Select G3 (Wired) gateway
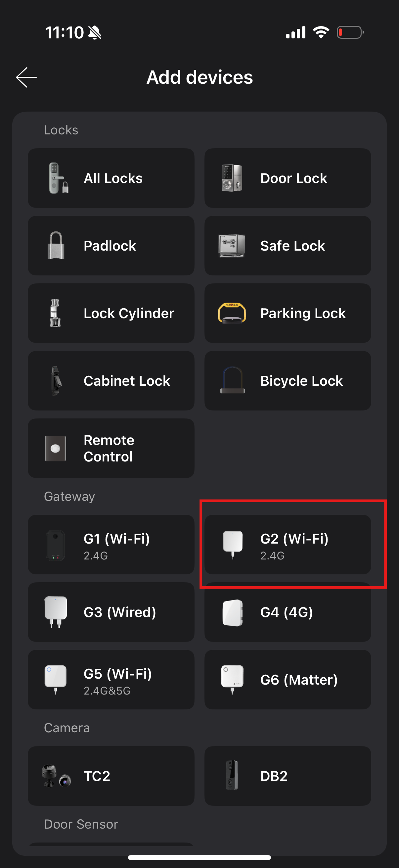Screen dimensions: 399x868 click(111, 612)
